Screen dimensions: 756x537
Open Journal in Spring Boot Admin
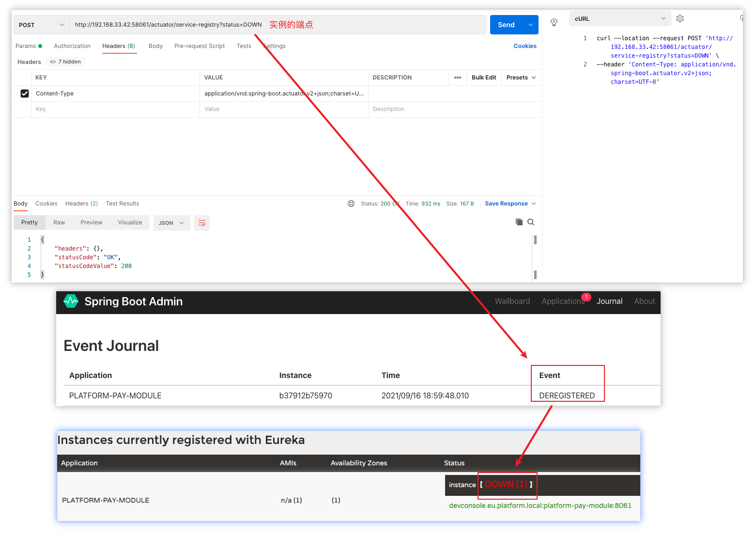click(609, 301)
